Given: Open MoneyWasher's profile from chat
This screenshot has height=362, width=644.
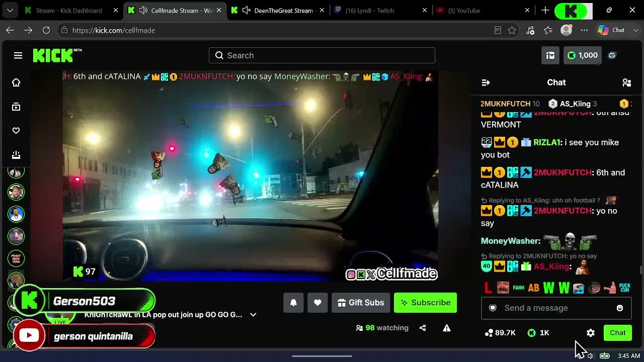Looking at the screenshot, I should pos(509,241).
